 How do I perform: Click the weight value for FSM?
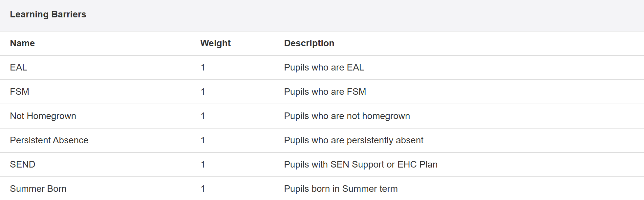[x=203, y=92]
